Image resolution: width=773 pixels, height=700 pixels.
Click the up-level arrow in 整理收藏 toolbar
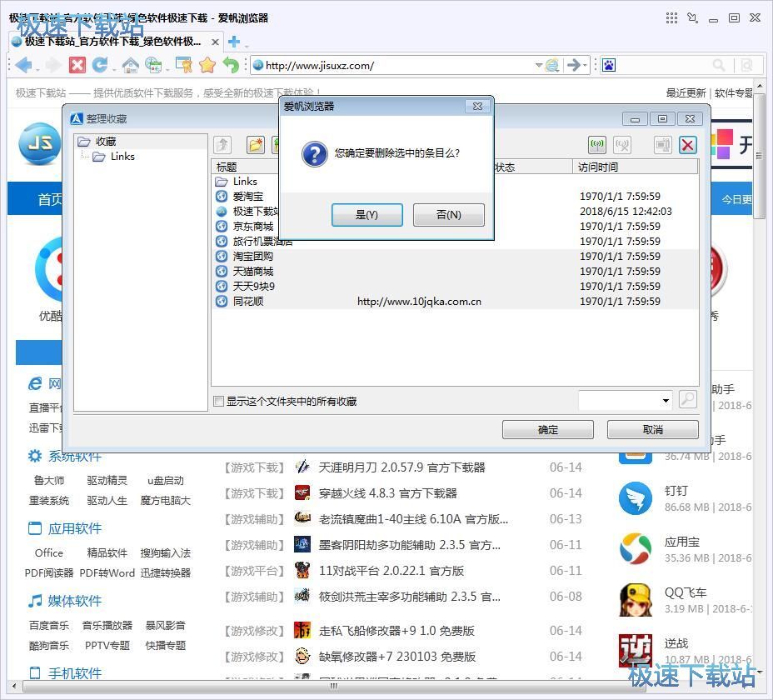(x=222, y=144)
